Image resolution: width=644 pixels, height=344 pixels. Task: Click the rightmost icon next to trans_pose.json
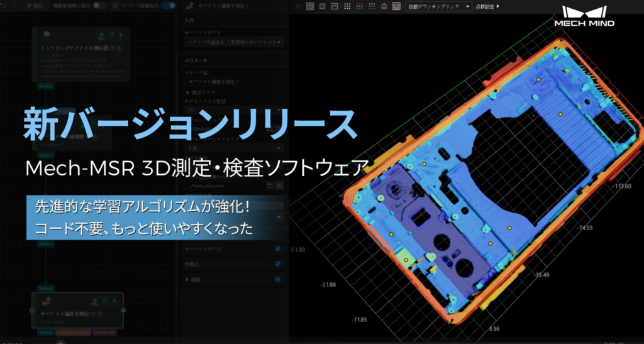279,186
